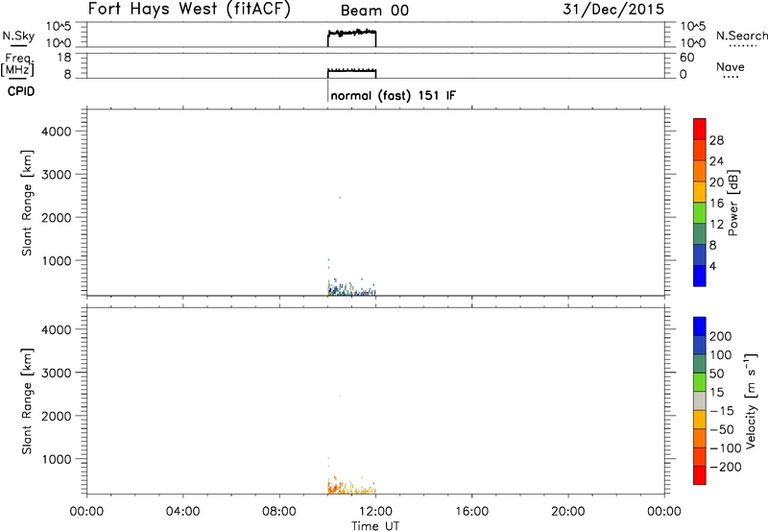Pick the Power colorbar segment between 16 and 20
Screen dimensions: 768x532
tap(700, 191)
